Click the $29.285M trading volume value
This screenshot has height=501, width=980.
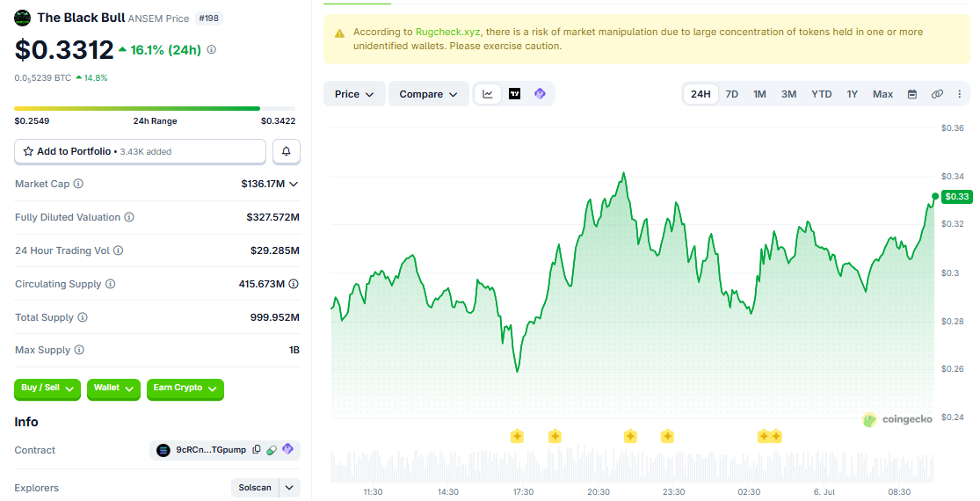pyautogui.click(x=275, y=250)
